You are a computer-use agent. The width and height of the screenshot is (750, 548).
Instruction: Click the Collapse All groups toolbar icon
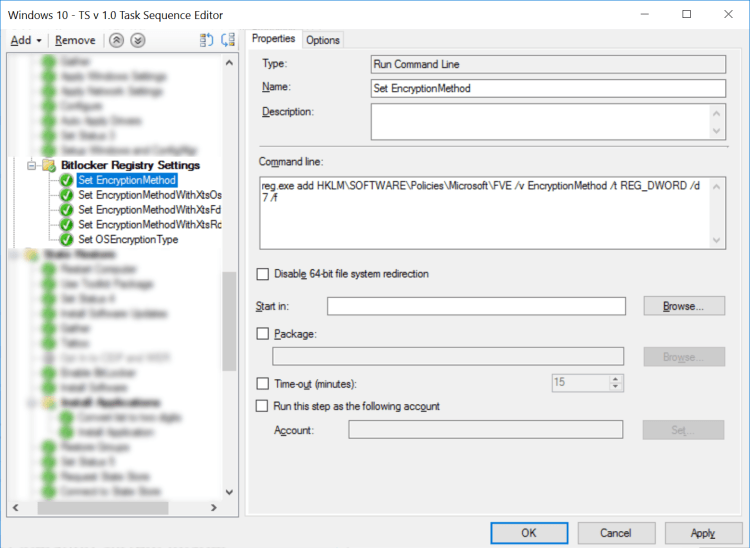tap(228, 40)
